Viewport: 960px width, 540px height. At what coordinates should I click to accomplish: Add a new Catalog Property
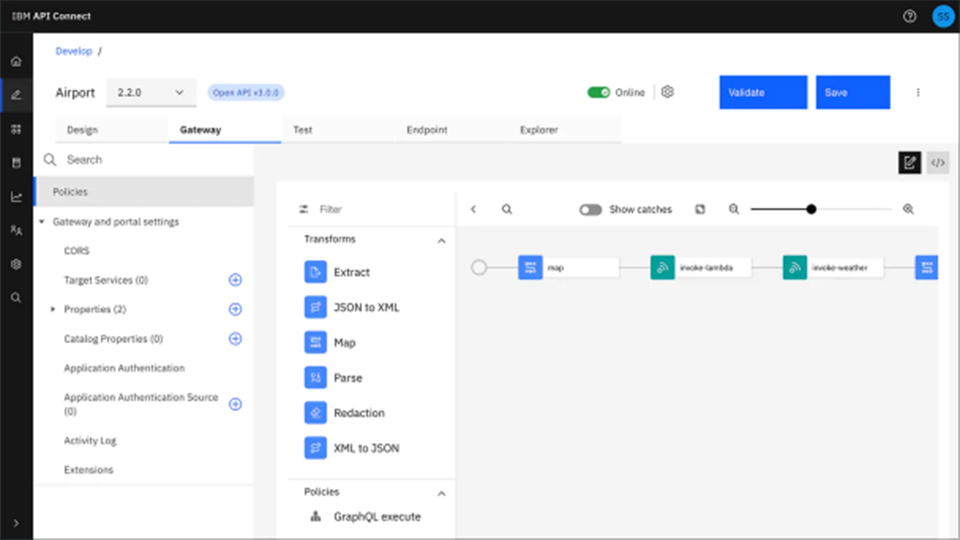tap(235, 339)
